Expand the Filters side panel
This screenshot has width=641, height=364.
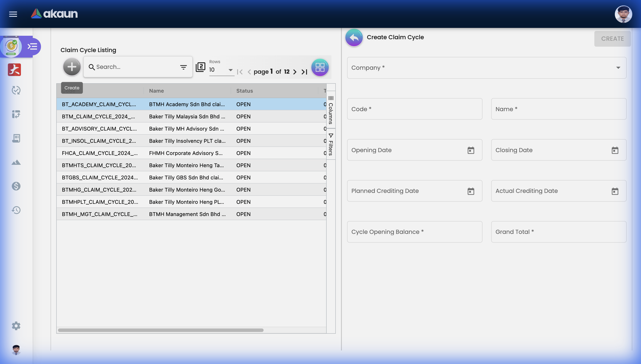[331, 144]
